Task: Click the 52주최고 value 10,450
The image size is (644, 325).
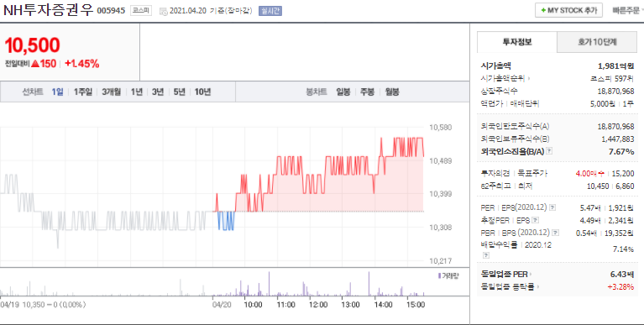Action: (598, 186)
